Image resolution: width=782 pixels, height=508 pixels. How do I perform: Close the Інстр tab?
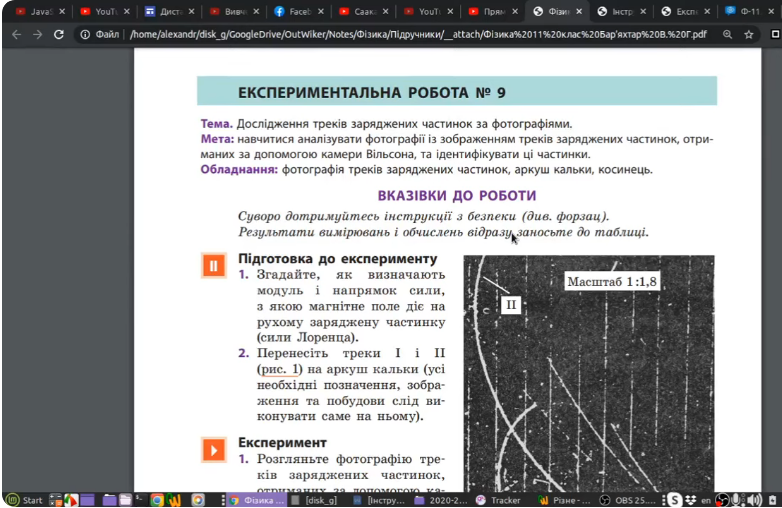[643, 11]
